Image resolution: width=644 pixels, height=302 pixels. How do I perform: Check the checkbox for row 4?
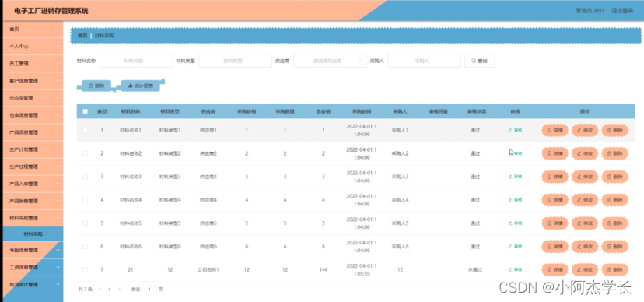click(85, 200)
